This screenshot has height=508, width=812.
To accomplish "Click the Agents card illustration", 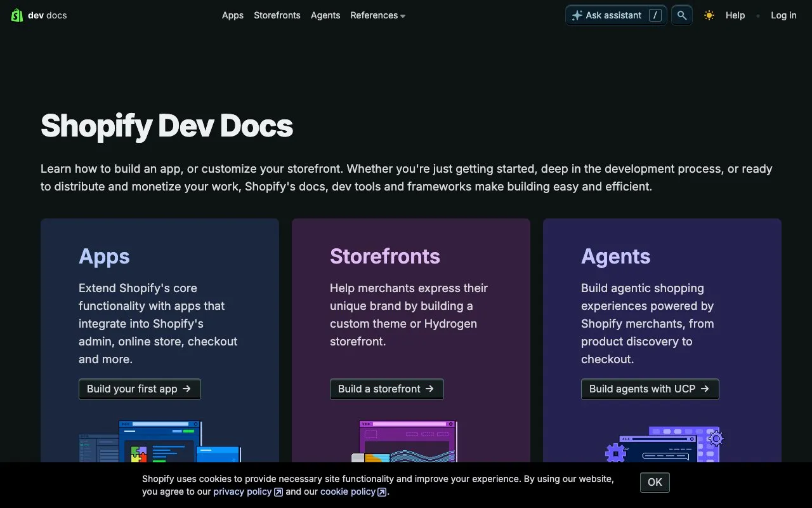I will click(664, 444).
